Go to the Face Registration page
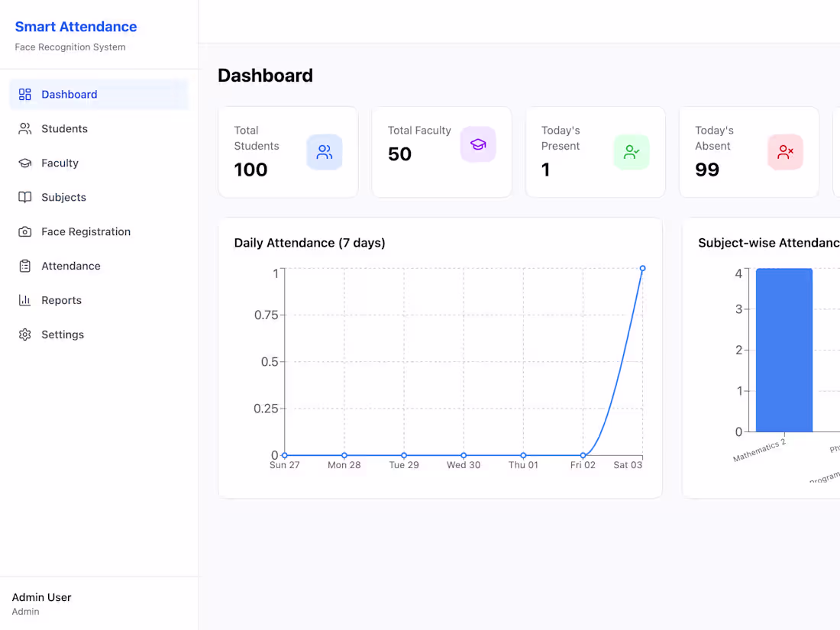Image resolution: width=840 pixels, height=630 pixels. tap(99, 231)
